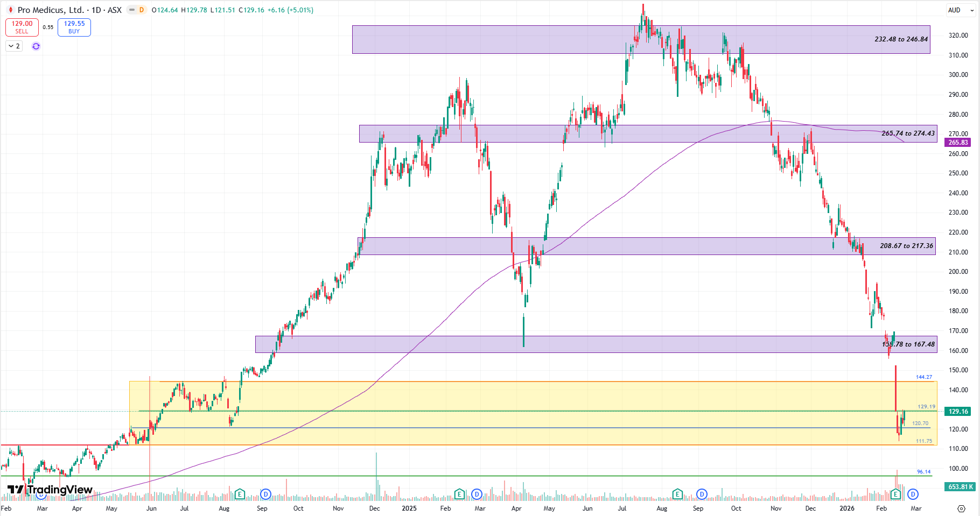Screen dimensions: 980x516
Task: Click the Pro Medicus symbol logo icon
Action: pyautogui.click(x=10, y=10)
